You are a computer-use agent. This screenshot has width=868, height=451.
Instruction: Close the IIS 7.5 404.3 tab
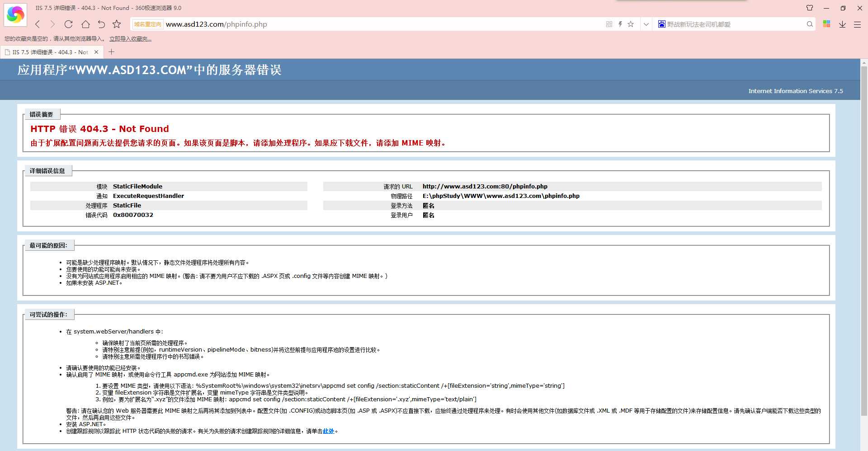click(x=96, y=52)
